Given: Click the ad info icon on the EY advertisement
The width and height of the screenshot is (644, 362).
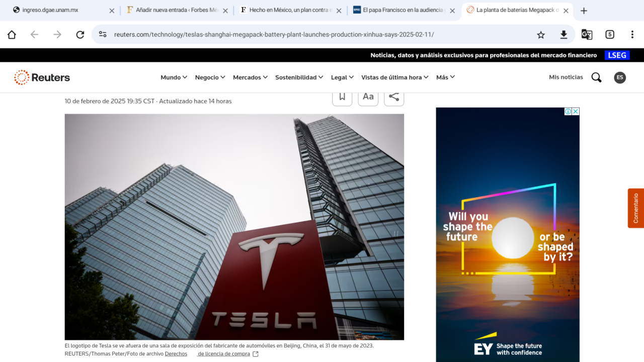Looking at the screenshot, I should (568, 112).
